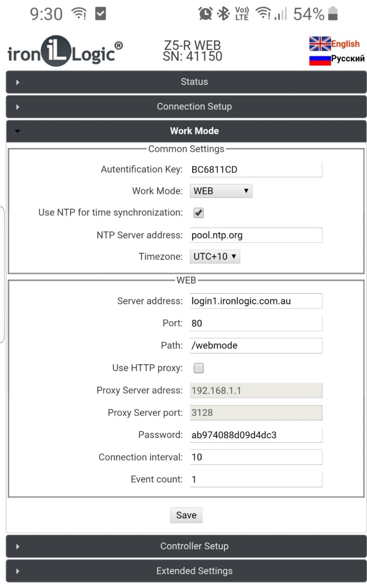The width and height of the screenshot is (367, 588).
Task: Tap the battery indicator icon
Action: point(334,15)
